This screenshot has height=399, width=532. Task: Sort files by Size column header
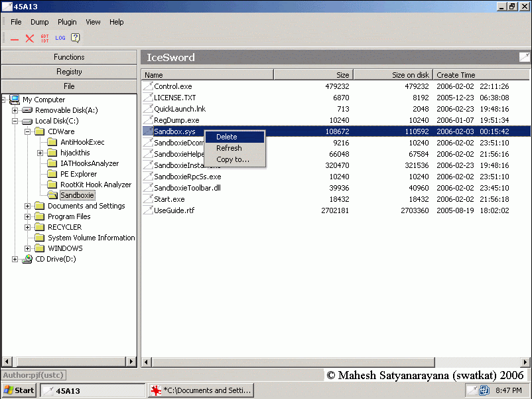click(x=314, y=75)
